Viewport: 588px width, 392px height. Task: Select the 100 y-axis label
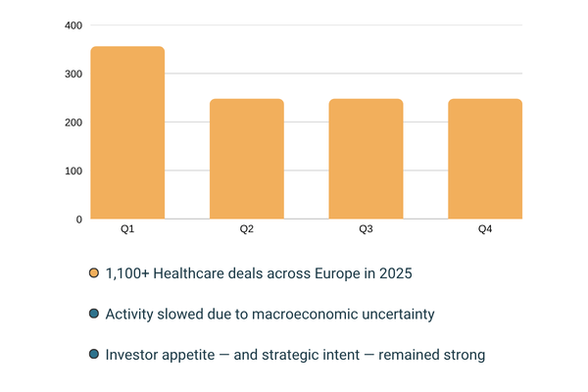(73, 171)
